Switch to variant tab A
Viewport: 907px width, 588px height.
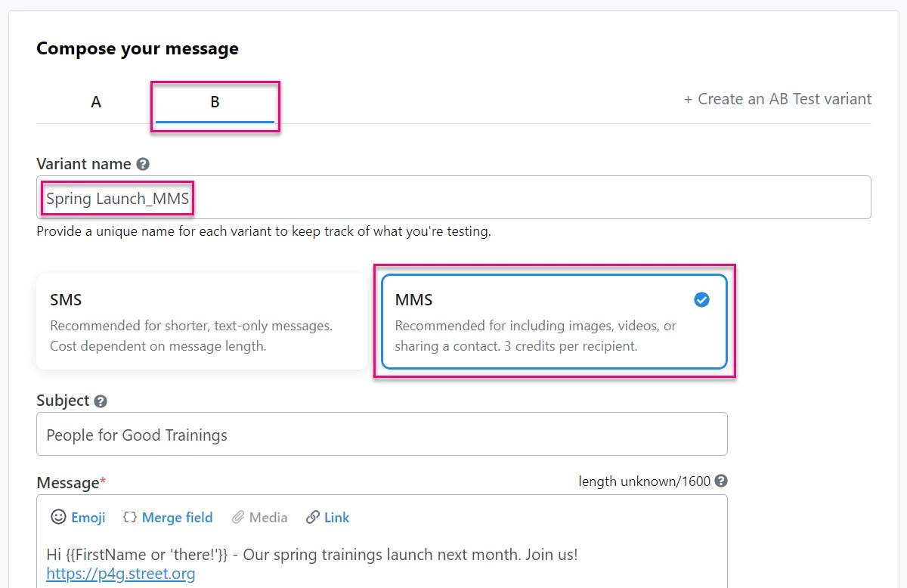click(96, 101)
